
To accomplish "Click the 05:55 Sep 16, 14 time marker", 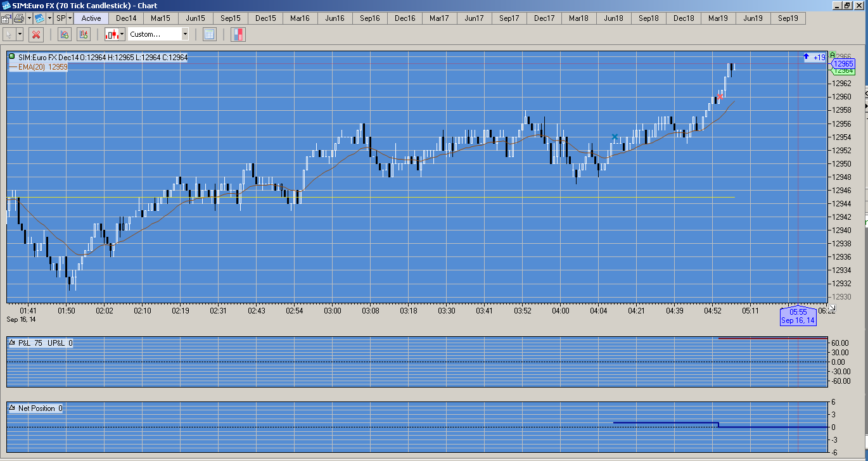I will pyautogui.click(x=798, y=316).
